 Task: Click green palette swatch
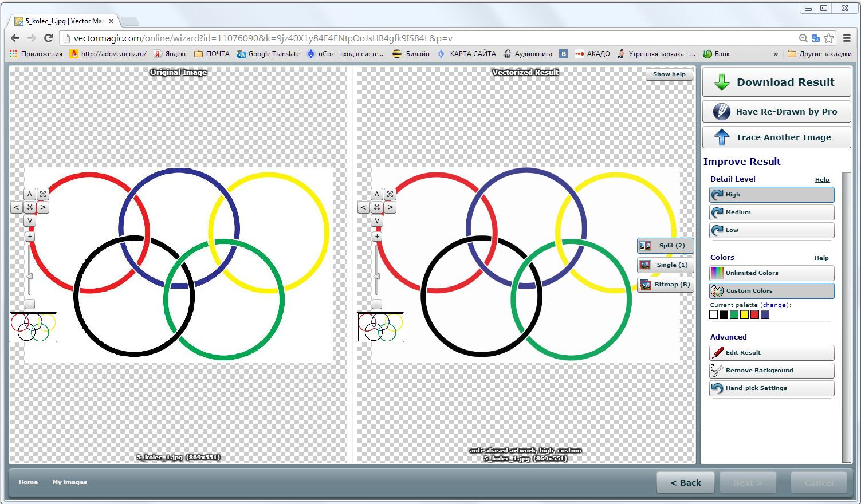734,315
